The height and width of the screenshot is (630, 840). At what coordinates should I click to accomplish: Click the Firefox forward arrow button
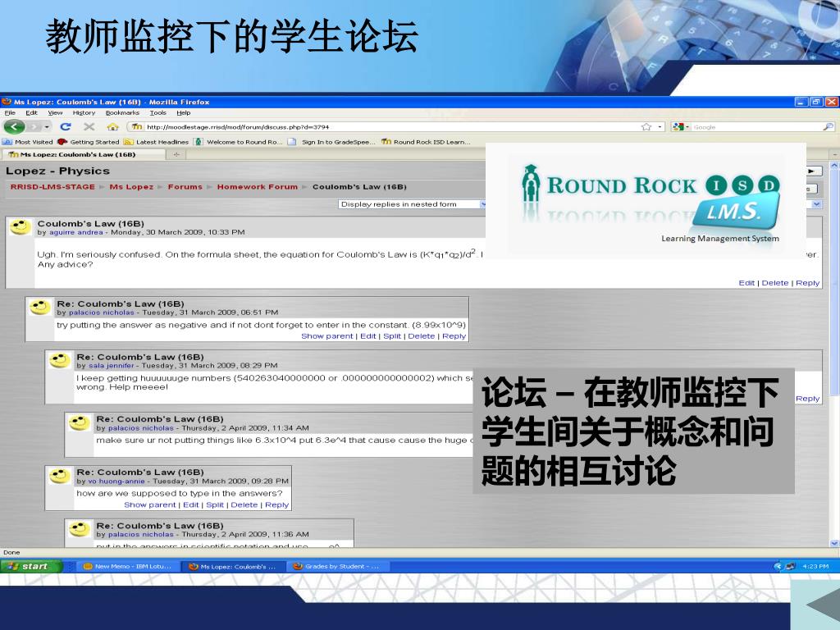tap(34, 127)
